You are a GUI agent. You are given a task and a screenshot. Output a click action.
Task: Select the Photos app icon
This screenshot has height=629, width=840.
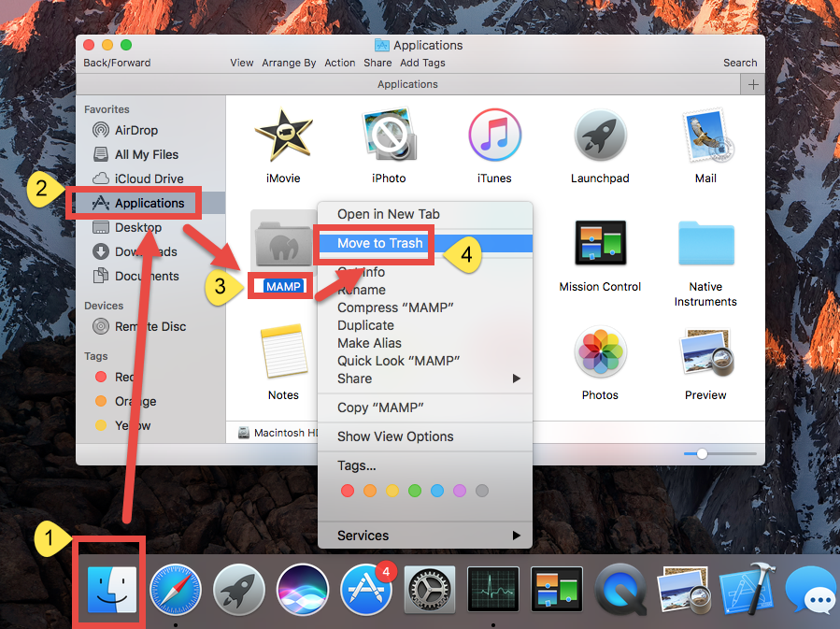pyautogui.click(x=600, y=351)
